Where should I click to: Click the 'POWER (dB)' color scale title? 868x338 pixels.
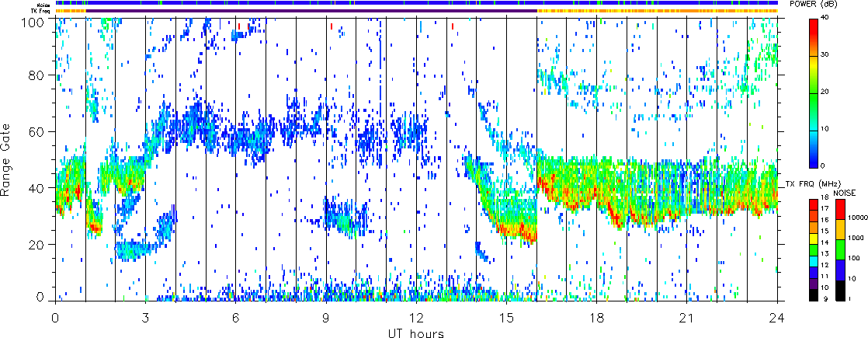coord(814,4)
